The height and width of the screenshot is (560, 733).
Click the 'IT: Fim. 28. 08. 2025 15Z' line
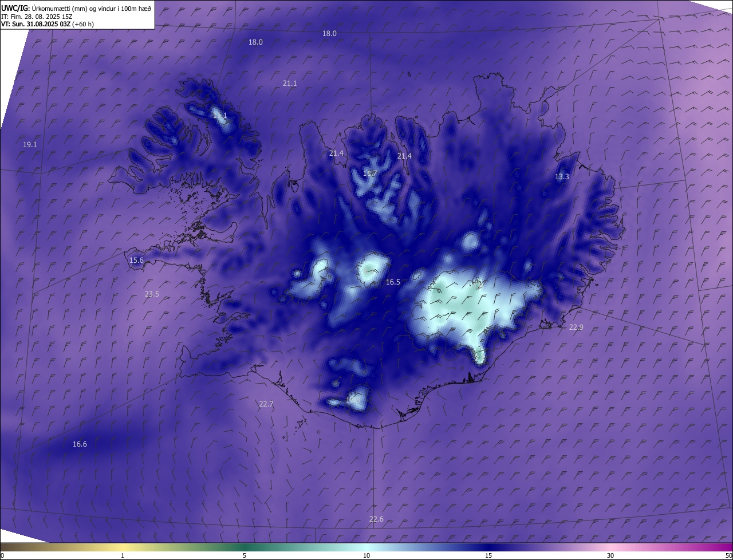coord(37,16)
